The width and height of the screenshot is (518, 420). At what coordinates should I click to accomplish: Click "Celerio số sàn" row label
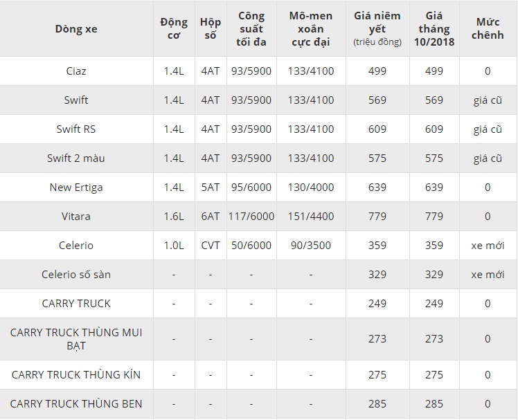(x=76, y=275)
